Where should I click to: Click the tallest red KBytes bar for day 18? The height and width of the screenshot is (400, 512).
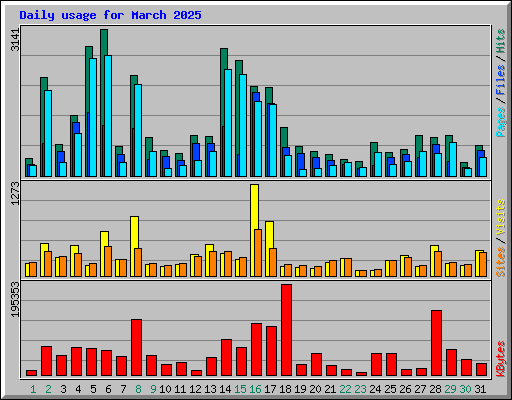(x=286, y=330)
